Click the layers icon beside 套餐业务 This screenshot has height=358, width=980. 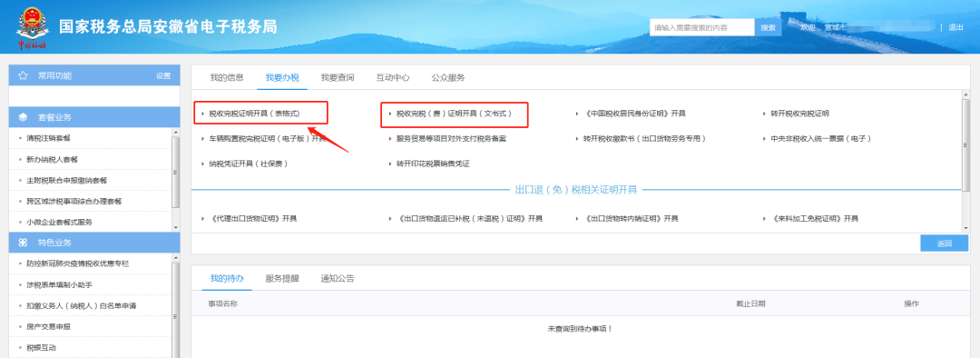(x=23, y=117)
